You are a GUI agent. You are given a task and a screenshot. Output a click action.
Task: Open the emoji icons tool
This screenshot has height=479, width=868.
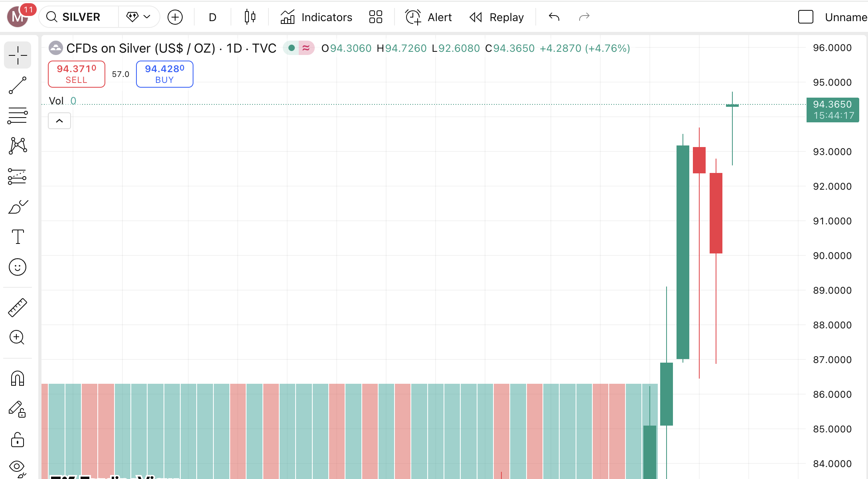tap(18, 267)
